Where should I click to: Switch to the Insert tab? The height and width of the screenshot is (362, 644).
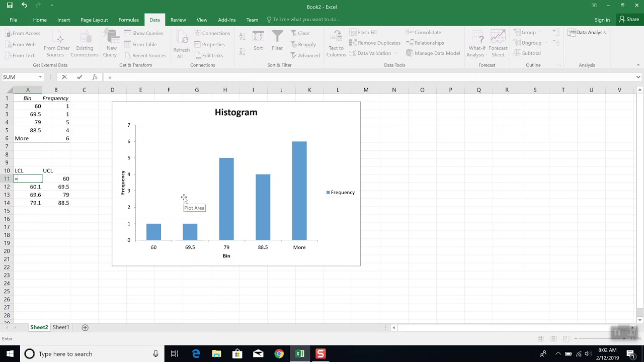coord(63,20)
